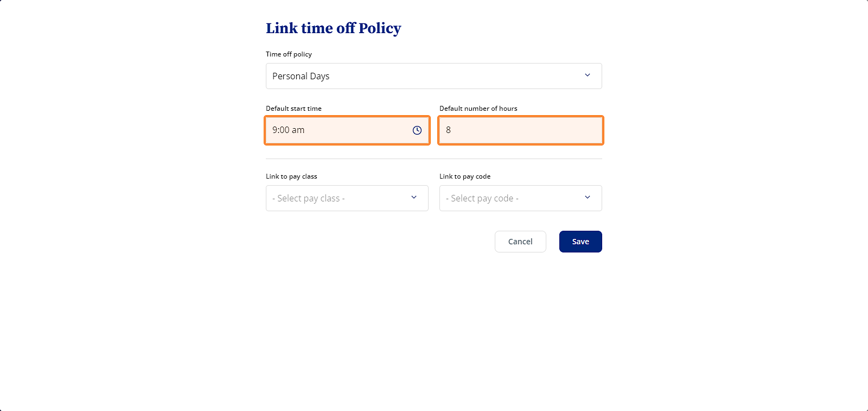Click the Link time off Policy heading
Image resolution: width=868 pixels, height=411 pixels.
click(334, 28)
